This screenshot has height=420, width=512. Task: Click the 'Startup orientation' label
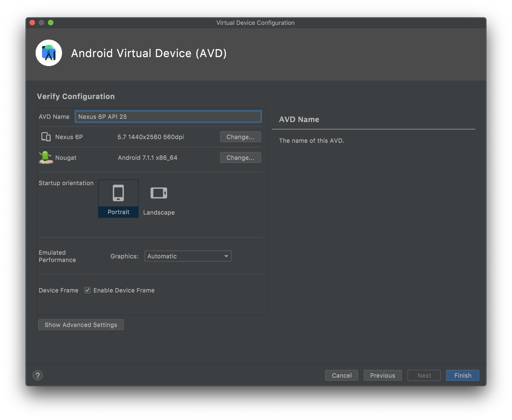pos(66,183)
